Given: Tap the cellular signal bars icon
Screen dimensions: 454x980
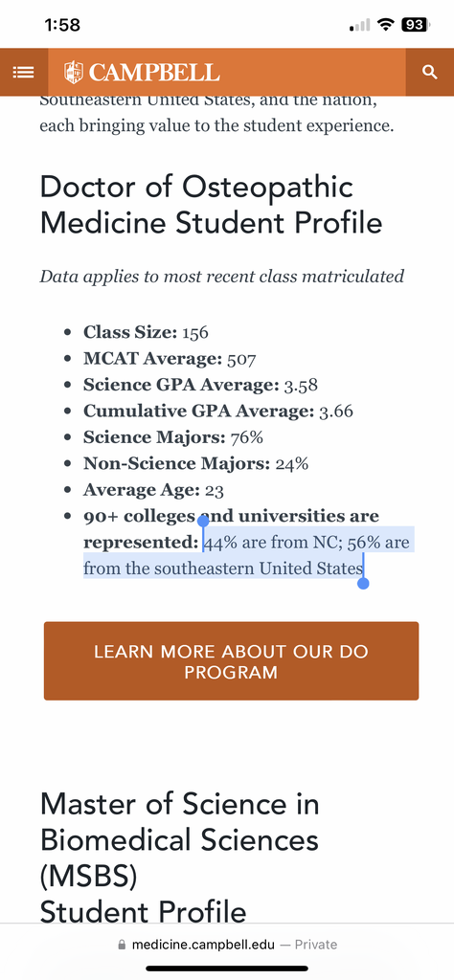Looking at the screenshot, I should coord(360,25).
